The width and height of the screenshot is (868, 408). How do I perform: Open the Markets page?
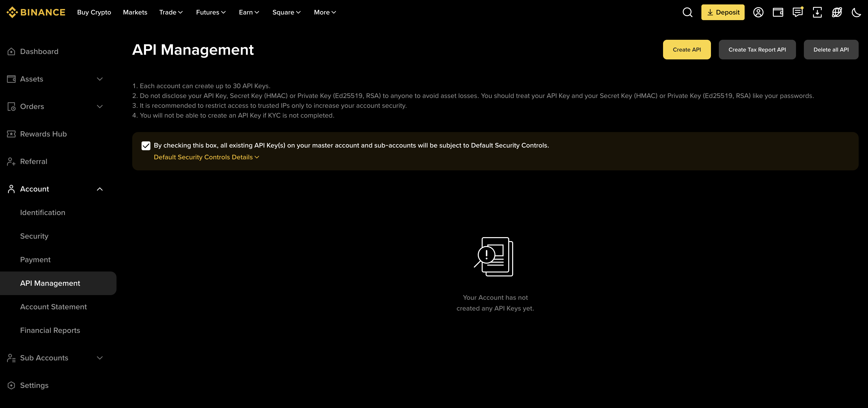tap(135, 12)
